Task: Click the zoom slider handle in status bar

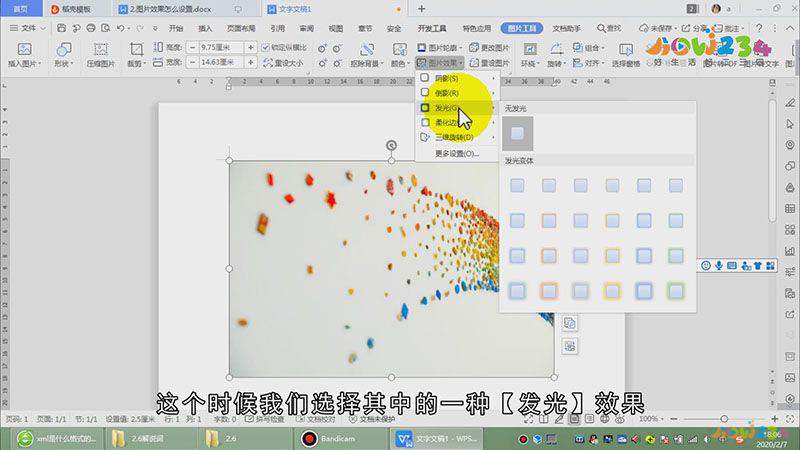Action: click(724, 419)
